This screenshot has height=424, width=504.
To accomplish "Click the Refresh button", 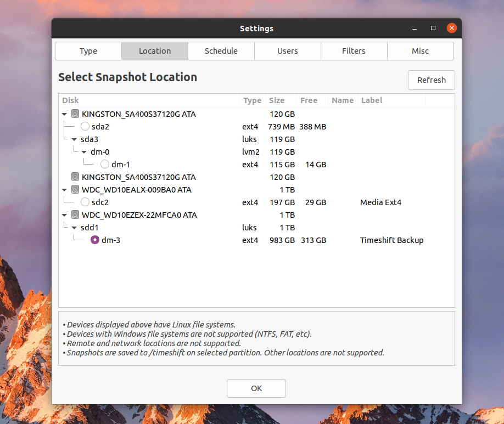I will 432,80.
